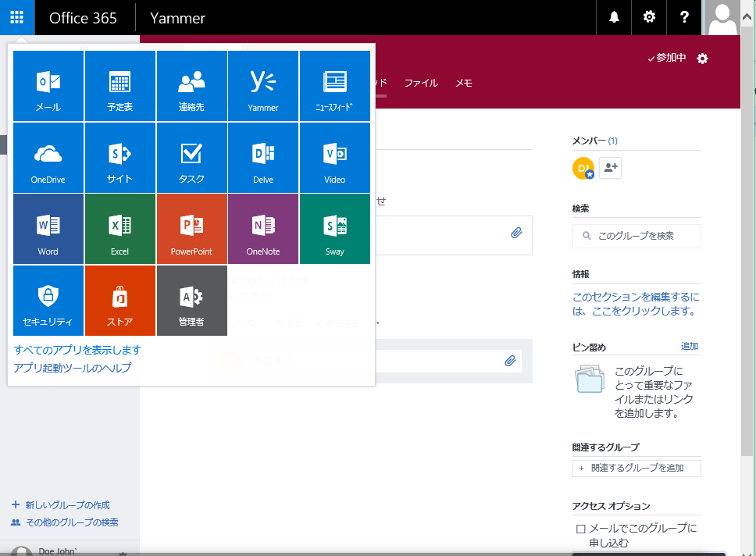The height and width of the screenshot is (556, 756).
Task: Launch the Yammer app tile
Action: pyautogui.click(x=263, y=86)
